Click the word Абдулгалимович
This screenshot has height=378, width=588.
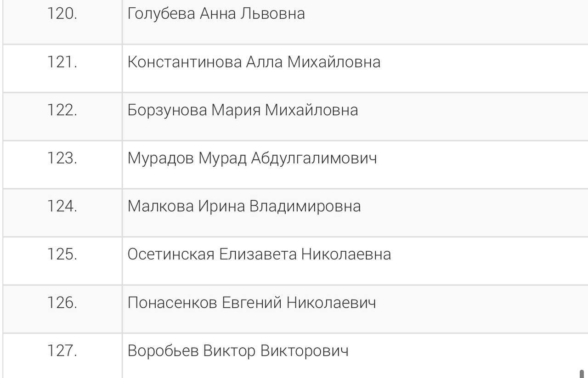tap(314, 158)
